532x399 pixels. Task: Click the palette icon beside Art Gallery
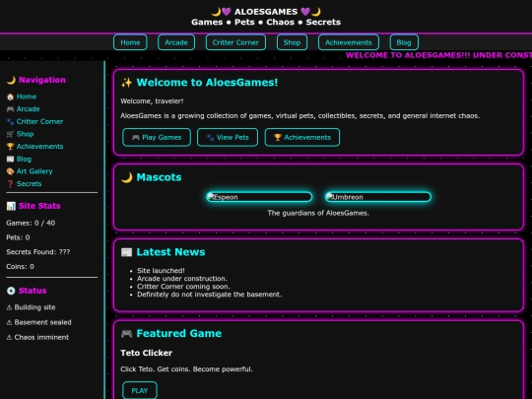10,171
